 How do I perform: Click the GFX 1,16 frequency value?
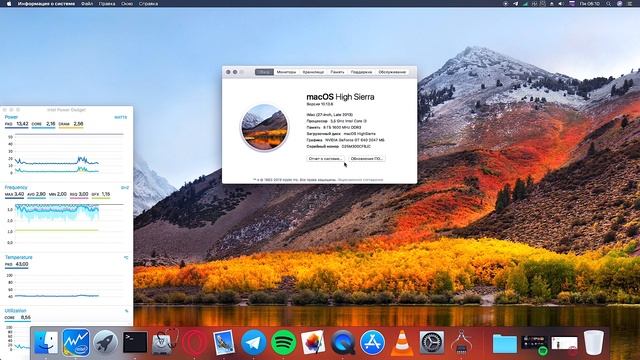pyautogui.click(x=101, y=194)
